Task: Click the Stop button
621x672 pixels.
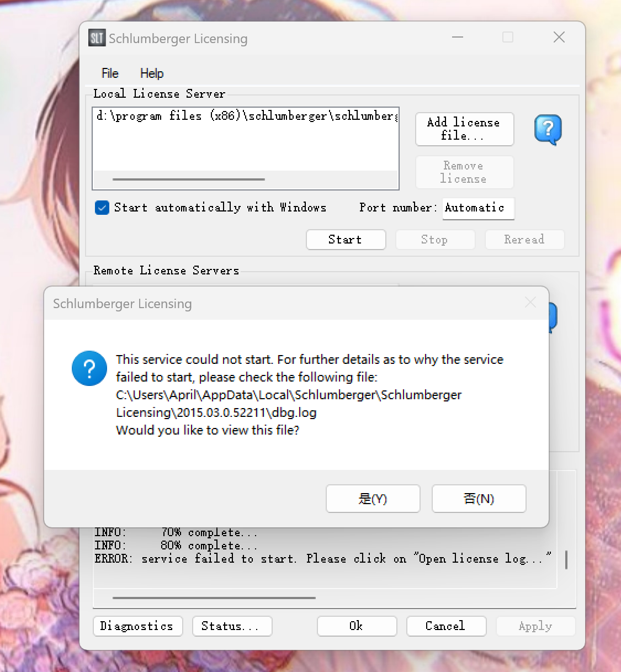Action: [435, 240]
